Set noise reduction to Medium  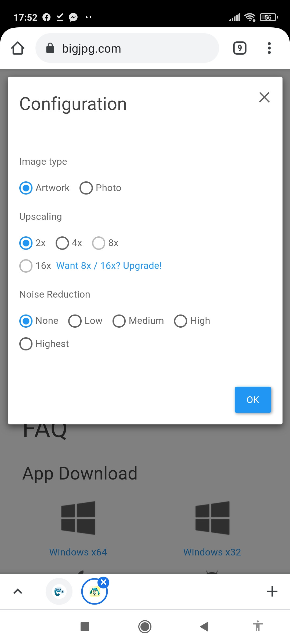click(x=119, y=321)
